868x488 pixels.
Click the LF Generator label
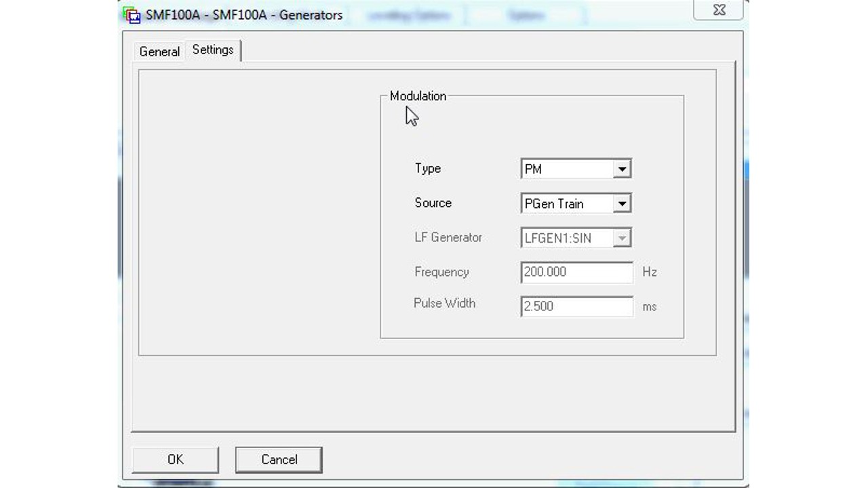point(448,237)
